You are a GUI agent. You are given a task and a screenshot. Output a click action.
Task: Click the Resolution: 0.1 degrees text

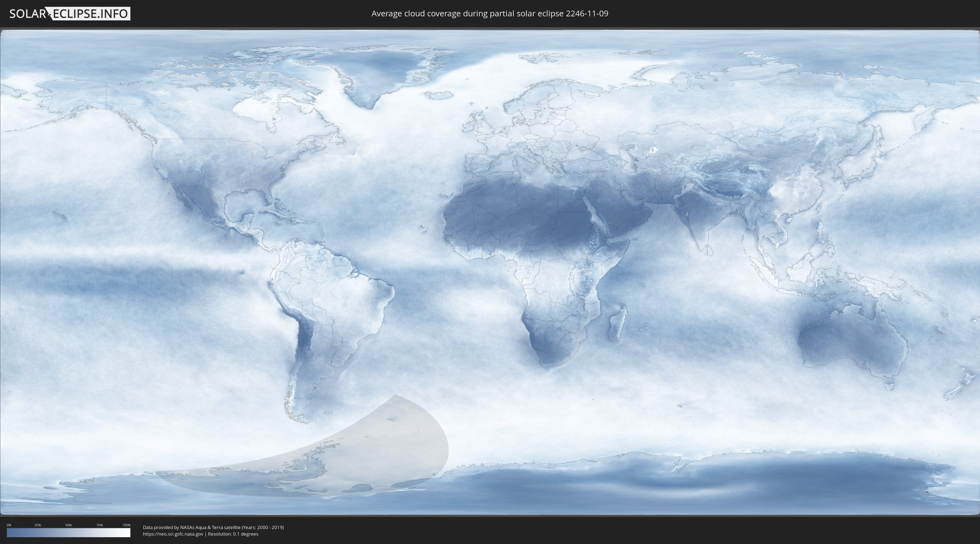click(233, 534)
